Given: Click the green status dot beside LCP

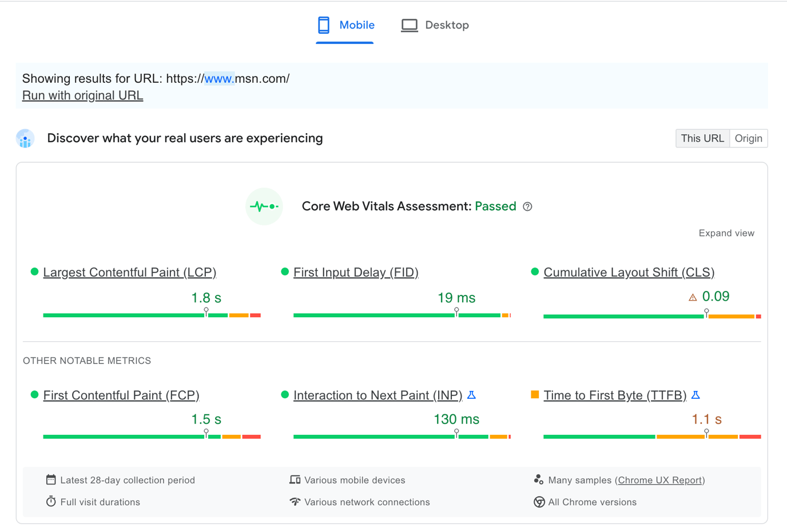Looking at the screenshot, I should pyautogui.click(x=34, y=271).
